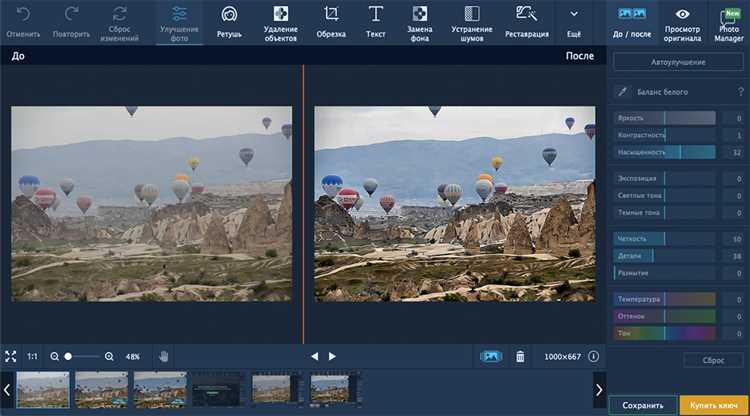Set zoom to 1:1
This screenshot has width=750, height=416.
32,356
